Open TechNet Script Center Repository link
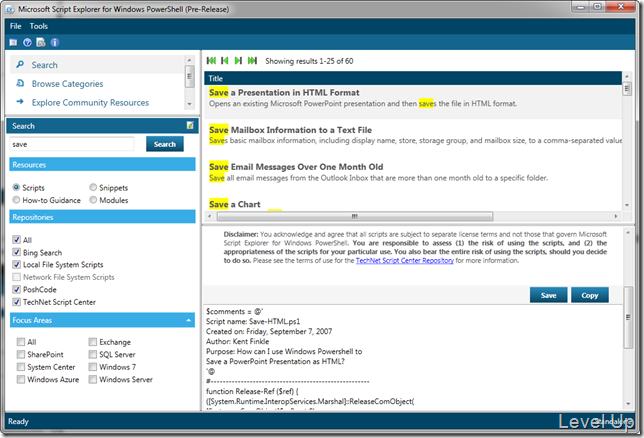Screen dimensions: 644x438 [x=405, y=260]
